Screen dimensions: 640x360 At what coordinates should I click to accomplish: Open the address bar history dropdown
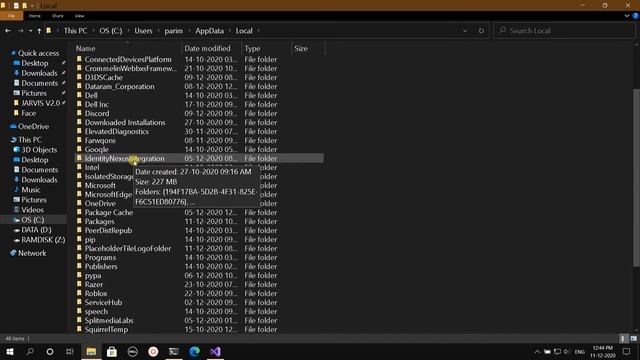coord(464,31)
